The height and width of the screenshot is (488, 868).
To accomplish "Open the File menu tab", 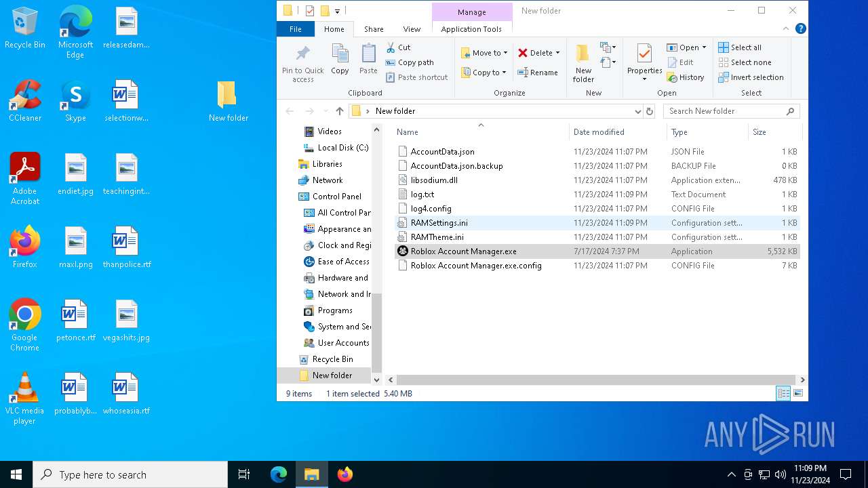I will tap(296, 29).
